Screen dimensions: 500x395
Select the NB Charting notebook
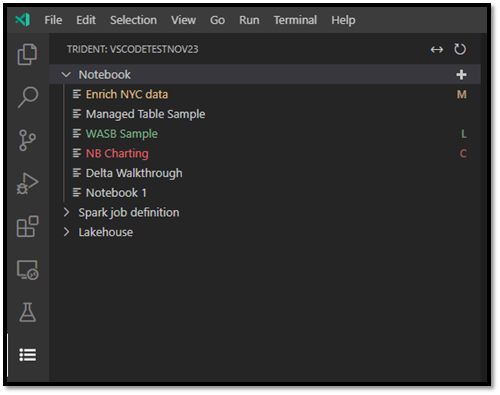pos(117,153)
